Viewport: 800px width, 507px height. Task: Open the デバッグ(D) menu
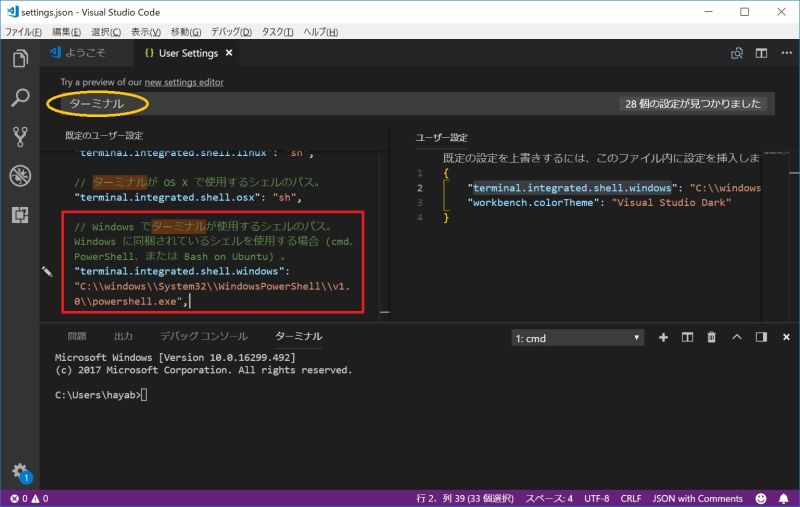click(x=231, y=32)
